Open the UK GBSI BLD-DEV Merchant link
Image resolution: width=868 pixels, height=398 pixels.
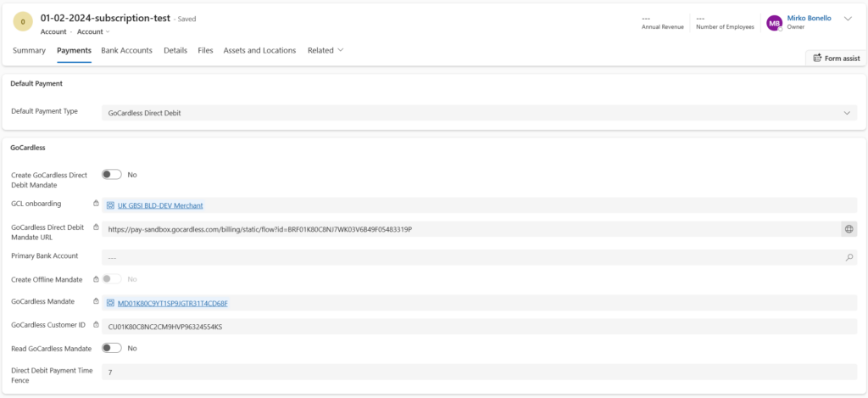click(x=160, y=205)
